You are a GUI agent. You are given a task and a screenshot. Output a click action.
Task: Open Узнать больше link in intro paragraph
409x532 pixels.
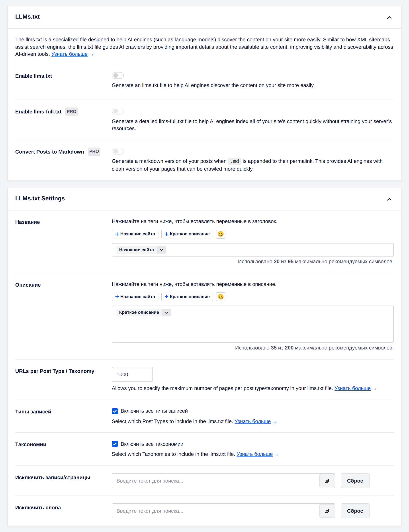pos(69,54)
